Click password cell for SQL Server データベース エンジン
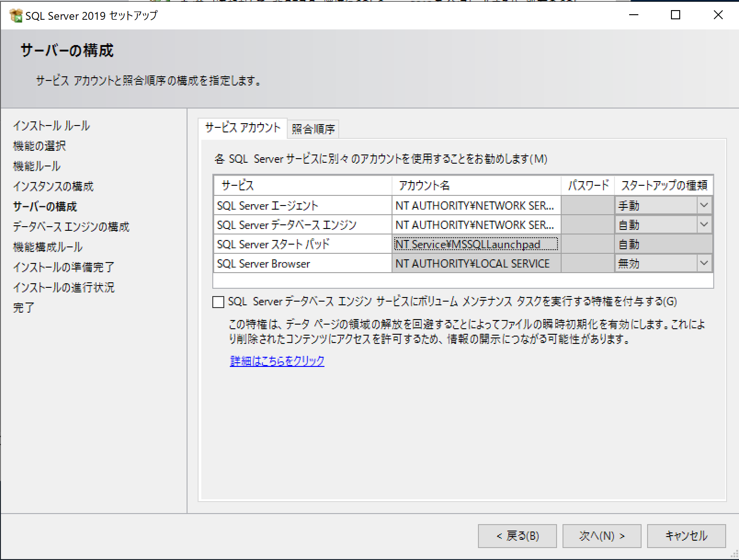 point(588,225)
